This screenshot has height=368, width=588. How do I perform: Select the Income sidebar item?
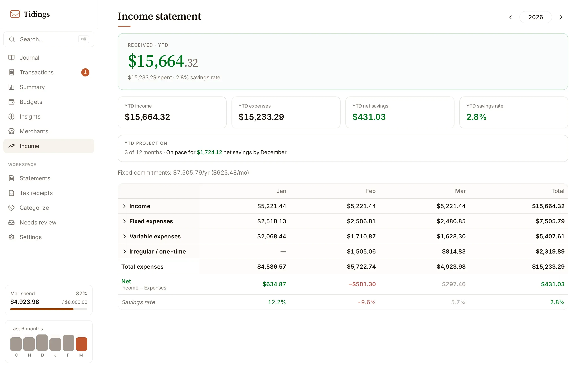pyautogui.click(x=49, y=146)
